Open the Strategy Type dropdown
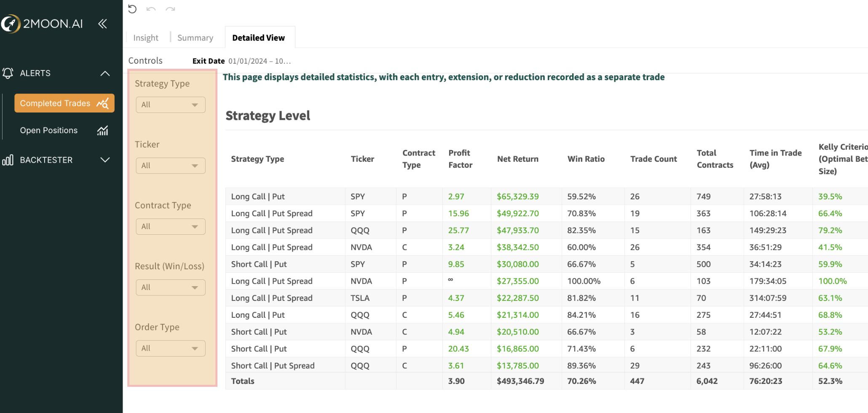 tap(170, 105)
